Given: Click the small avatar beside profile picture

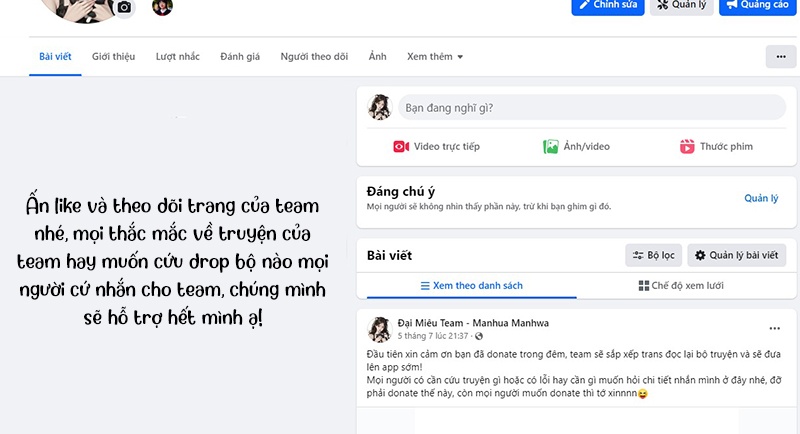Looking at the screenshot, I should (162, 7).
